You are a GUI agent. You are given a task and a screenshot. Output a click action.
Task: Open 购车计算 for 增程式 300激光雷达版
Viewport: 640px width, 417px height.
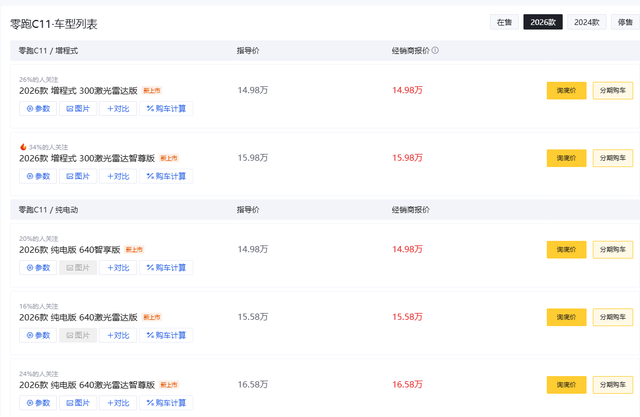[x=166, y=109]
